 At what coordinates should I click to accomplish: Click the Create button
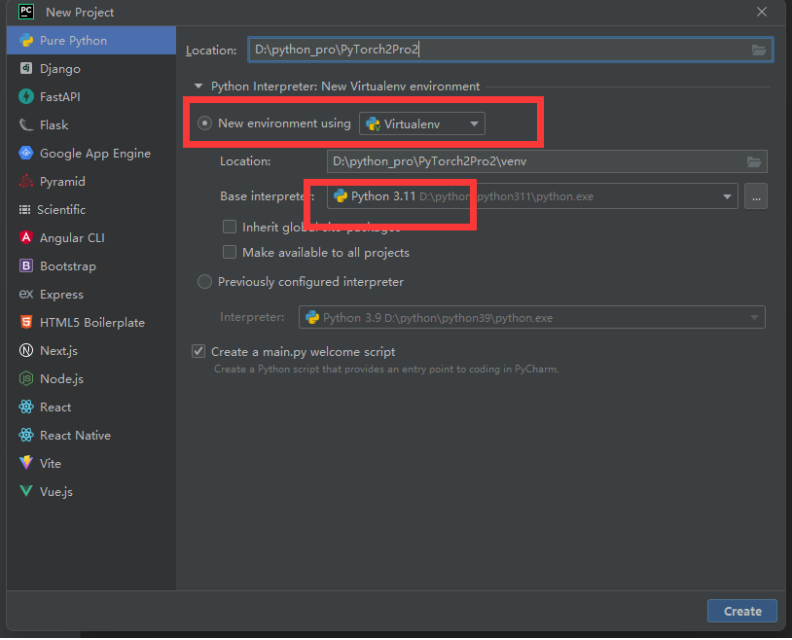coord(742,611)
